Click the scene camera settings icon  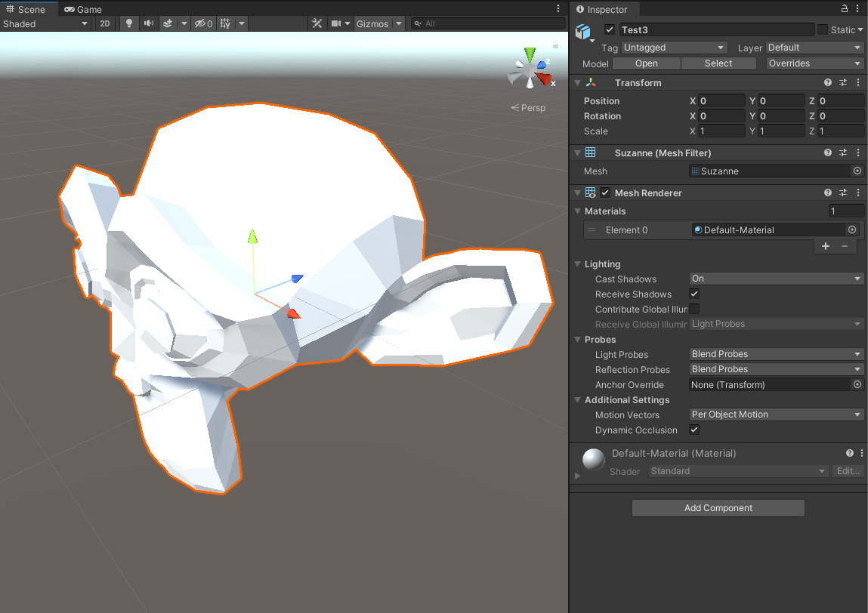pyautogui.click(x=336, y=23)
